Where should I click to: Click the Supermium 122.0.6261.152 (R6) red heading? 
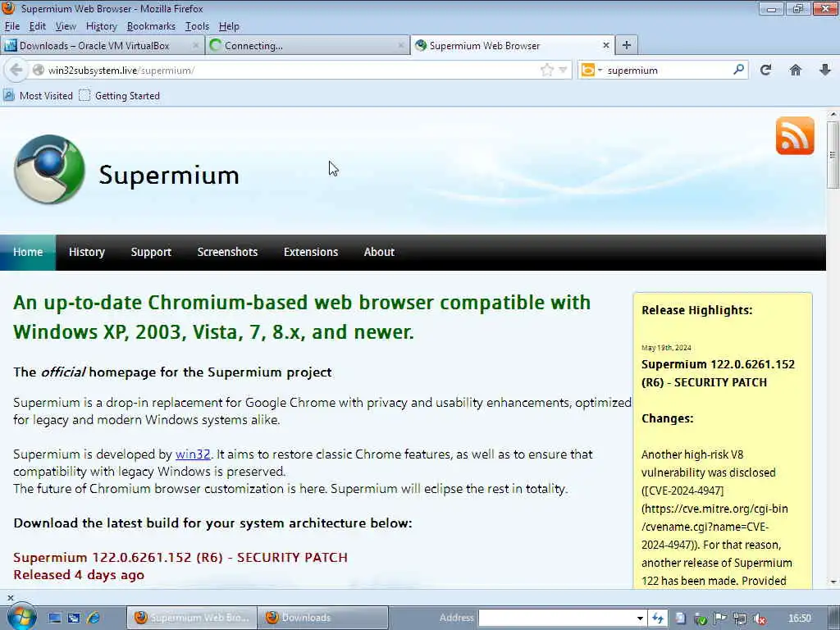(180, 558)
